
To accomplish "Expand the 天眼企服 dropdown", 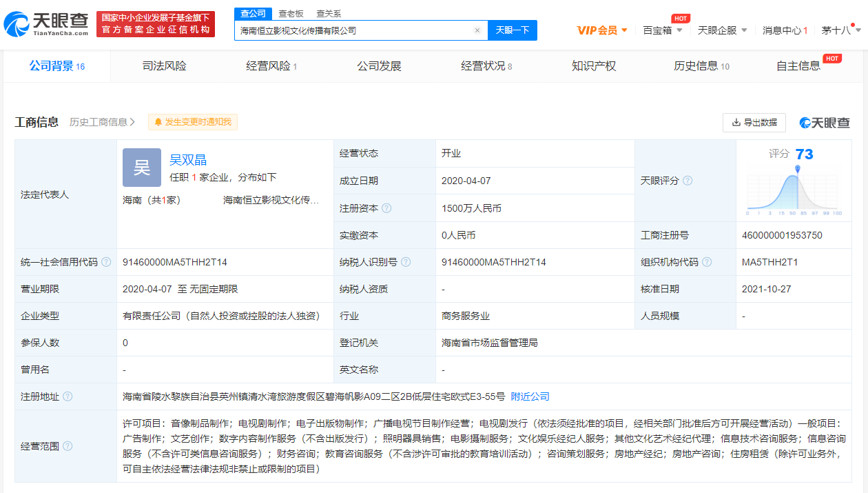I will (x=722, y=30).
